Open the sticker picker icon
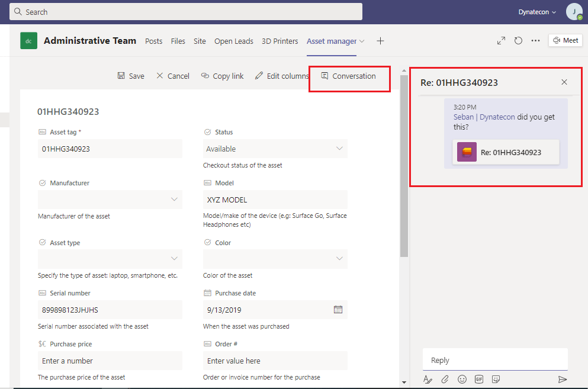Image resolution: width=588 pixels, height=389 pixels. (x=496, y=380)
